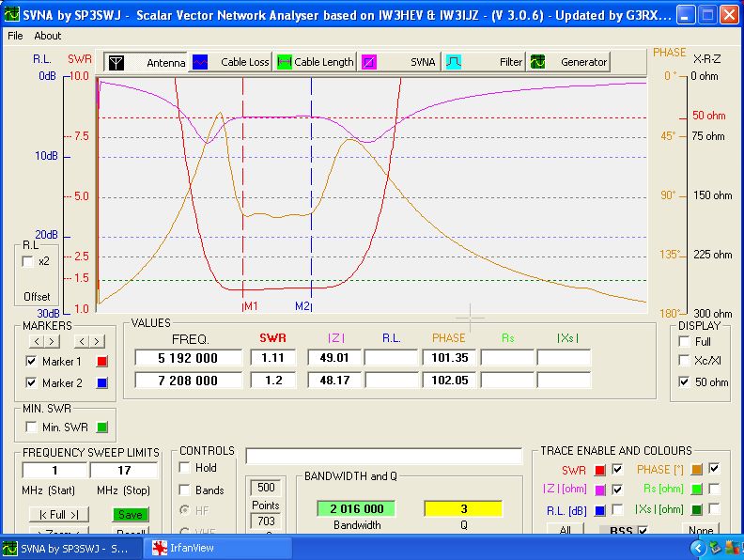Check the Full display option

(684, 341)
